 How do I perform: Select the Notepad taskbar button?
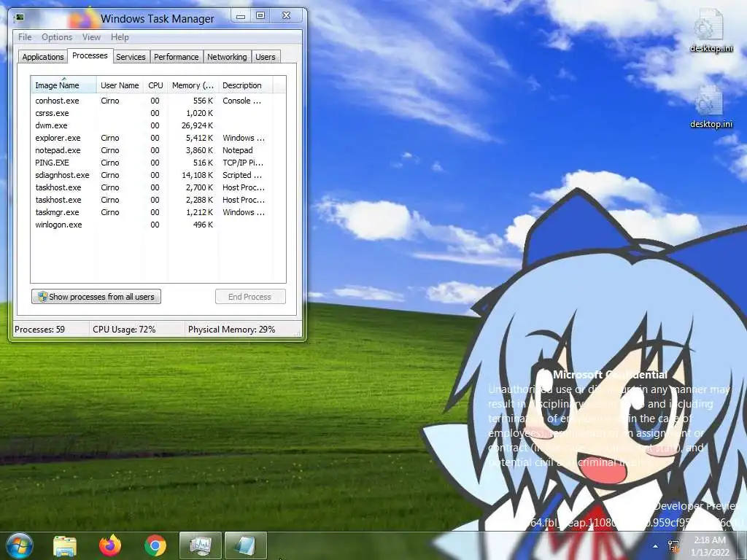point(245,545)
